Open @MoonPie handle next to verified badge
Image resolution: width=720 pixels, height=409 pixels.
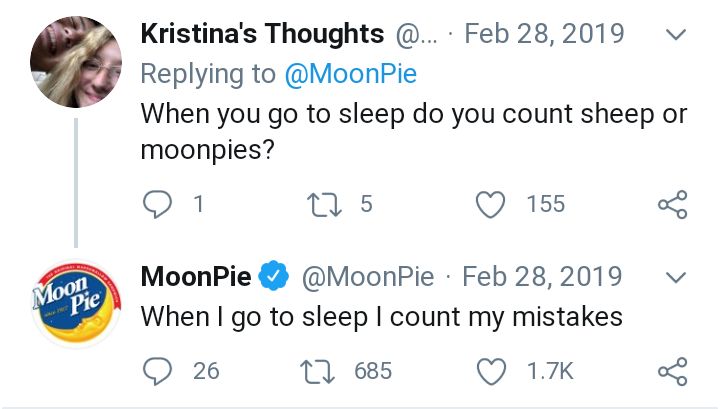(x=368, y=277)
